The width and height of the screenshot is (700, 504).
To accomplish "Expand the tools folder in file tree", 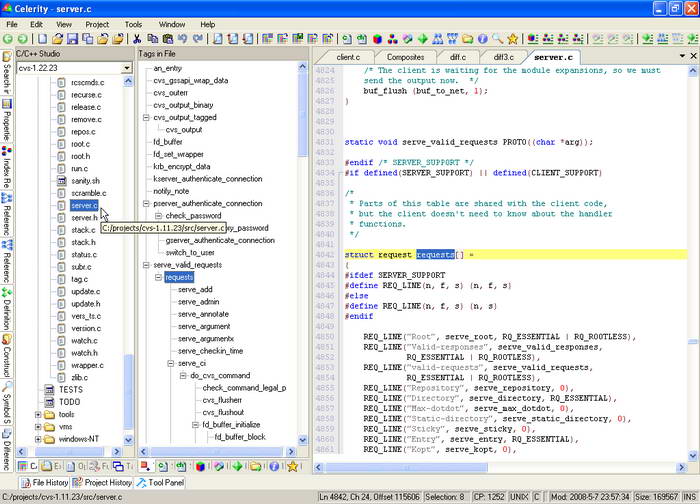I will (38, 414).
